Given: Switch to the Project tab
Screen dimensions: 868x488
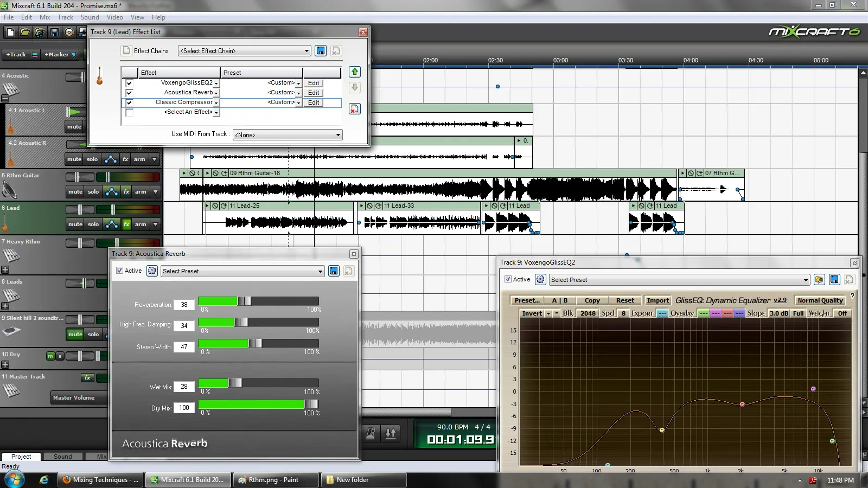Looking at the screenshot, I should 21,457.
